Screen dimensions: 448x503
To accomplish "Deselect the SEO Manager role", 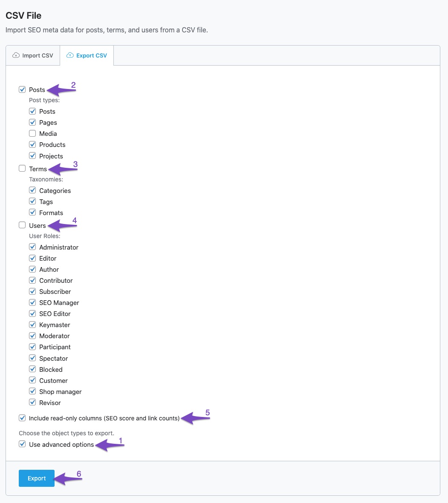I will [32, 302].
